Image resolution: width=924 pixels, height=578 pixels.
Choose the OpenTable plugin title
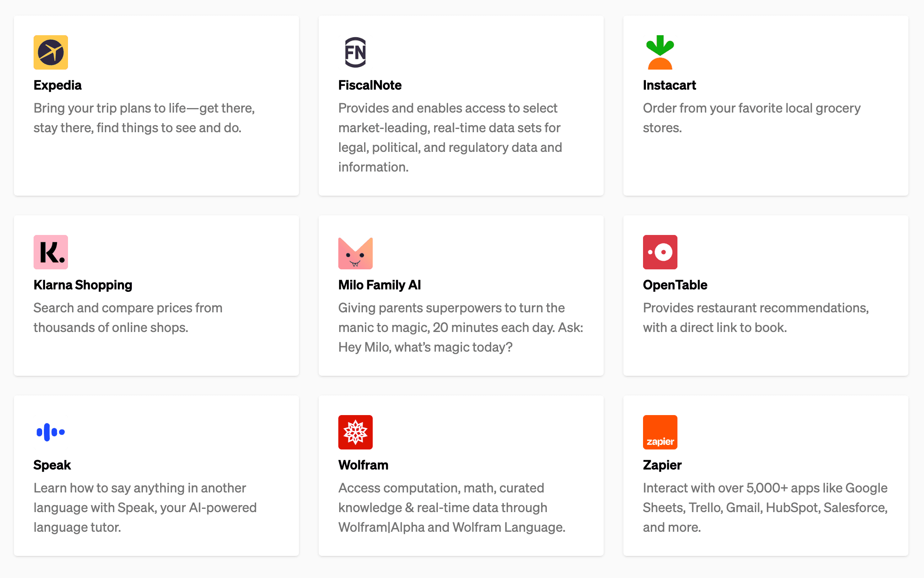click(675, 285)
